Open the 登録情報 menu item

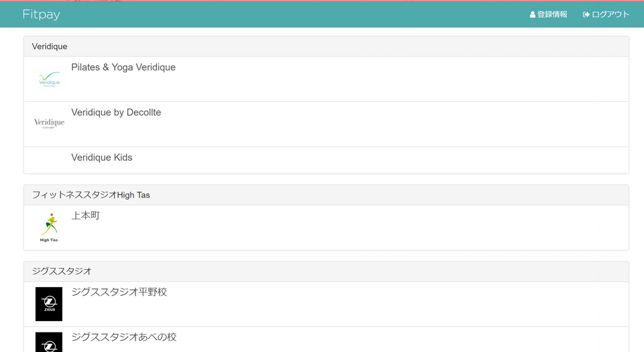point(552,15)
